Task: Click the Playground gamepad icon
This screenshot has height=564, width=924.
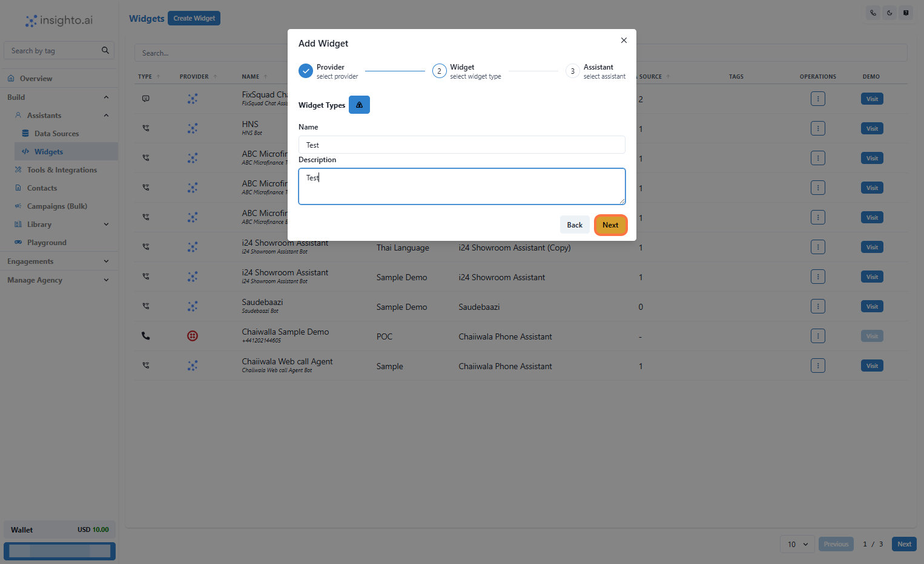Action: pos(18,242)
